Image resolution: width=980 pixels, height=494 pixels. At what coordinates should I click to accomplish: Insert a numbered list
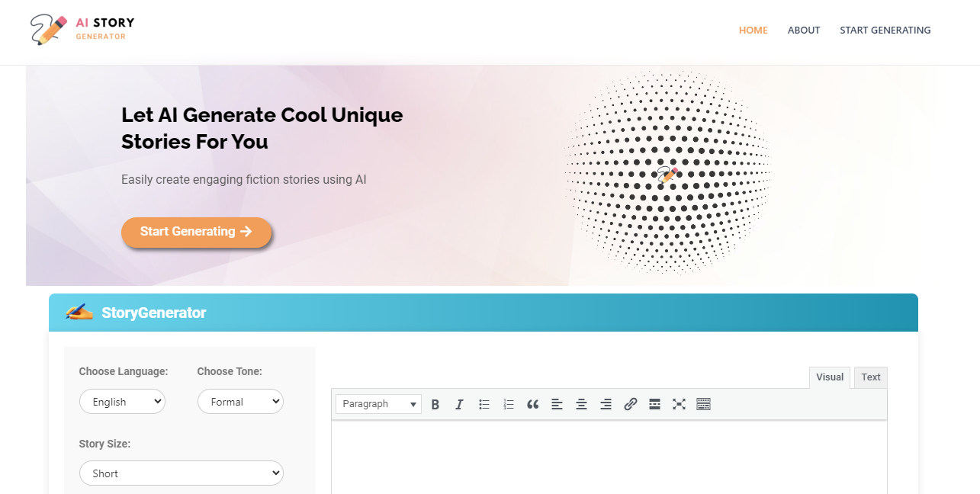coord(509,404)
